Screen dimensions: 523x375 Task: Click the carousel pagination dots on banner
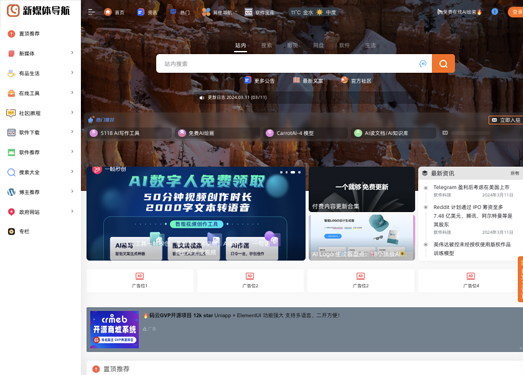(x=291, y=172)
